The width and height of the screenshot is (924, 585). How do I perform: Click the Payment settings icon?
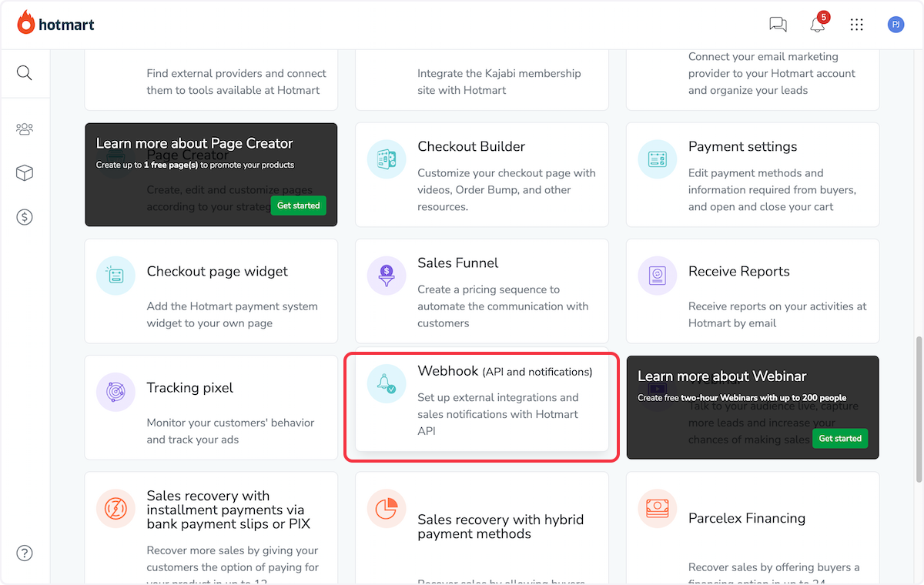(x=658, y=159)
